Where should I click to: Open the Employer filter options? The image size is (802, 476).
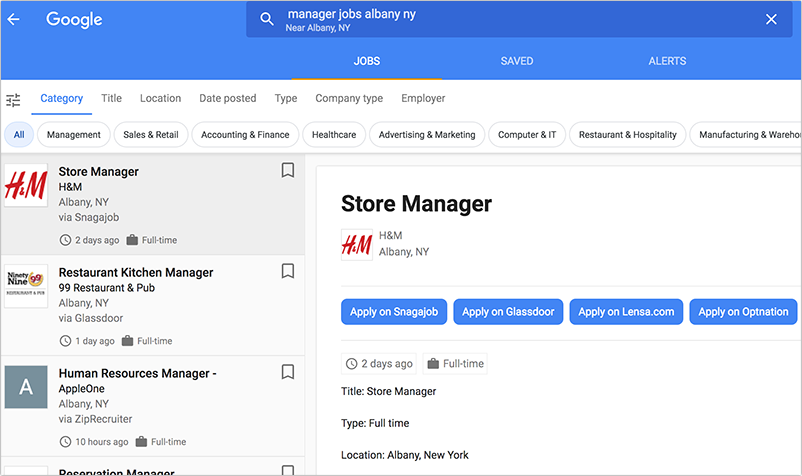pos(423,99)
